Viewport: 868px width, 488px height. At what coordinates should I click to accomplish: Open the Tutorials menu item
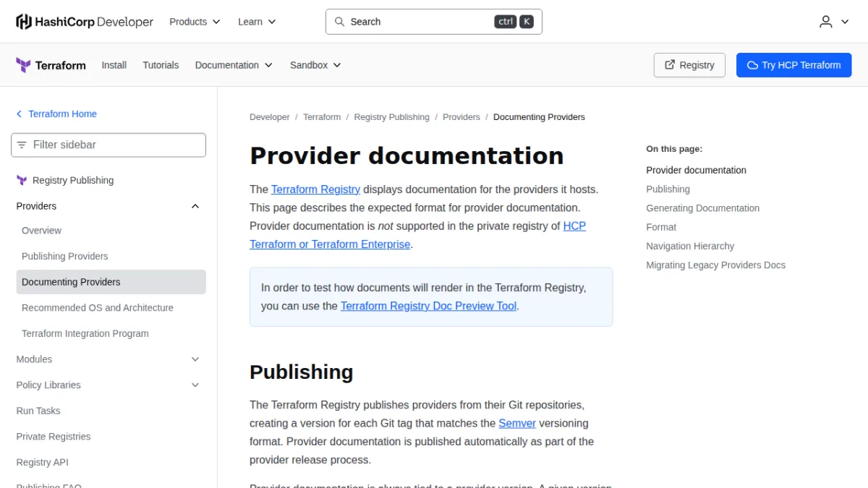pos(161,65)
